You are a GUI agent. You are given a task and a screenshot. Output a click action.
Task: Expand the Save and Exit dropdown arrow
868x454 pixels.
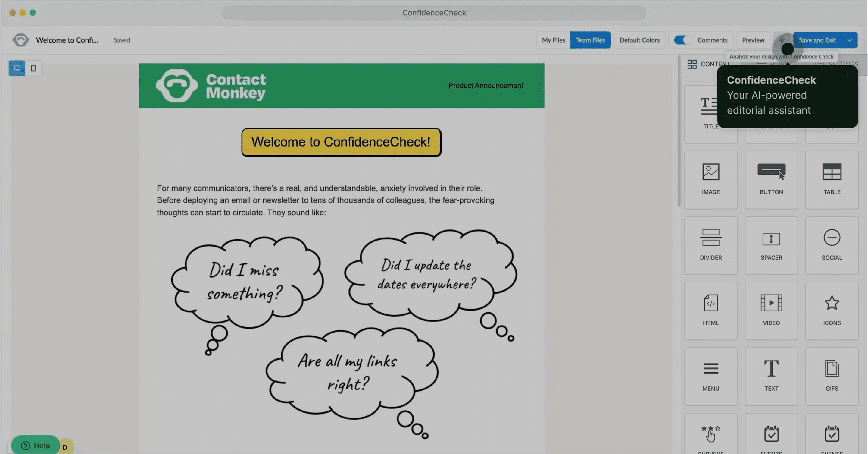tap(849, 40)
